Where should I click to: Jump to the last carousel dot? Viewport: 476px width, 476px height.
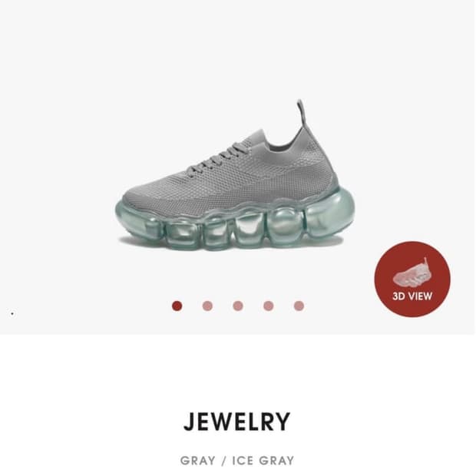[x=299, y=306]
